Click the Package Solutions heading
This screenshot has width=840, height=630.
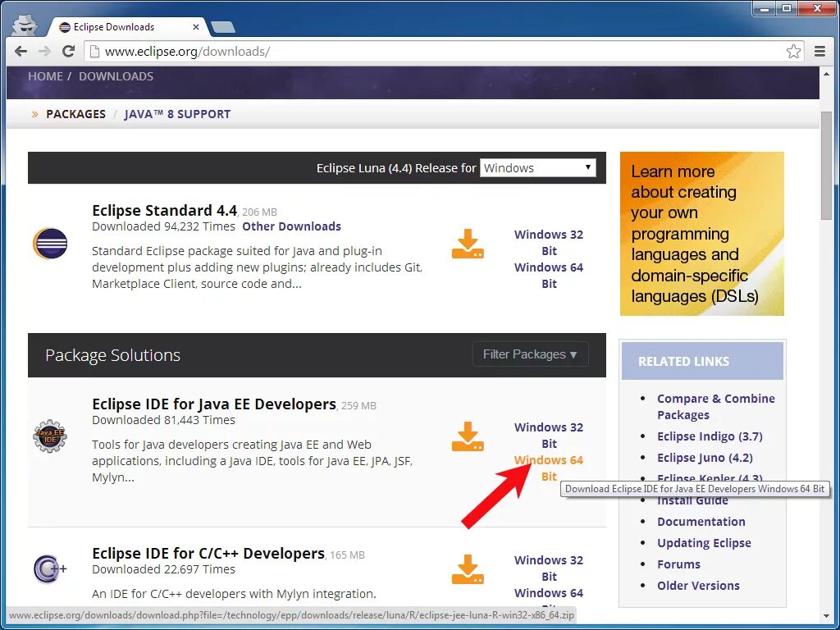pyautogui.click(x=113, y=355)
